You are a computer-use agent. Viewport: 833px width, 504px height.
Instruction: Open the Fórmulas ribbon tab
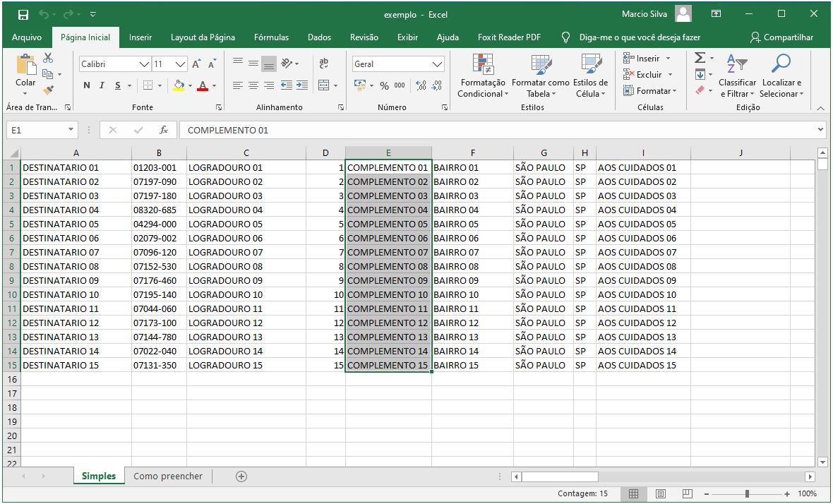pos(271,37)
